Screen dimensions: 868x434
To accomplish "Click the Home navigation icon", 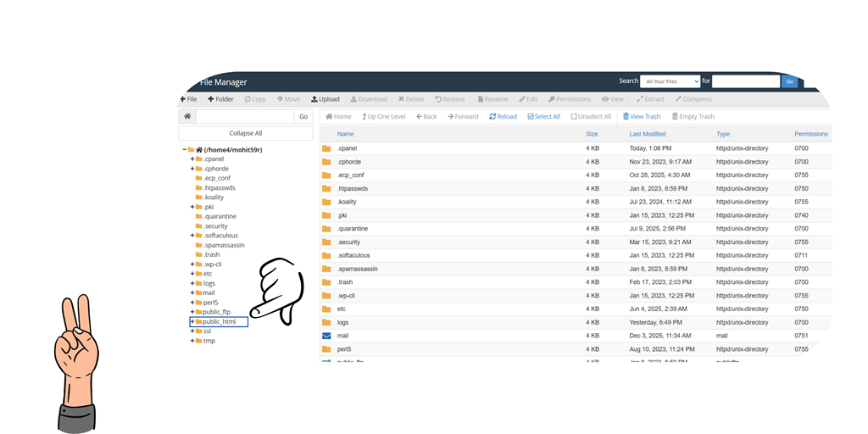I will click(337, 116).
